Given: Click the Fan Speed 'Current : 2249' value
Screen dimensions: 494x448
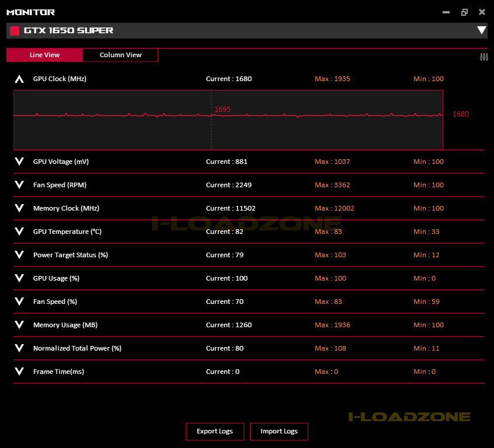Looking at the screenshot, I should [229, 185].
